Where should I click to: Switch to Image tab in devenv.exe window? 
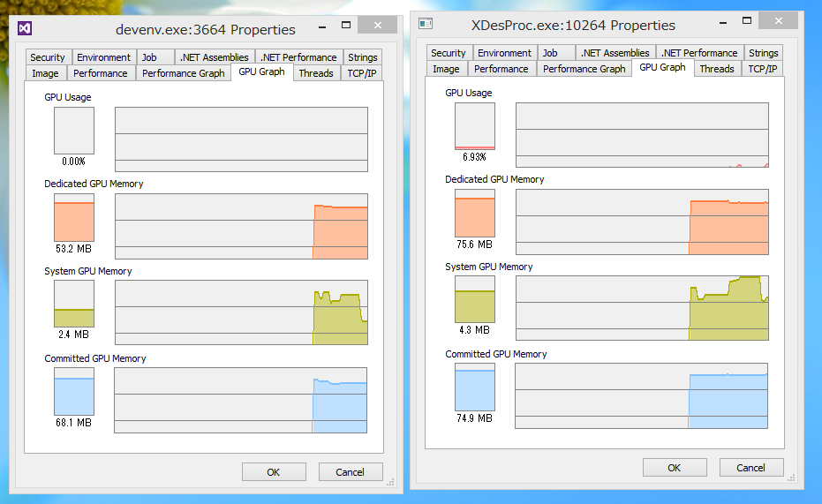pyautogui.click(x=45, y=73)
